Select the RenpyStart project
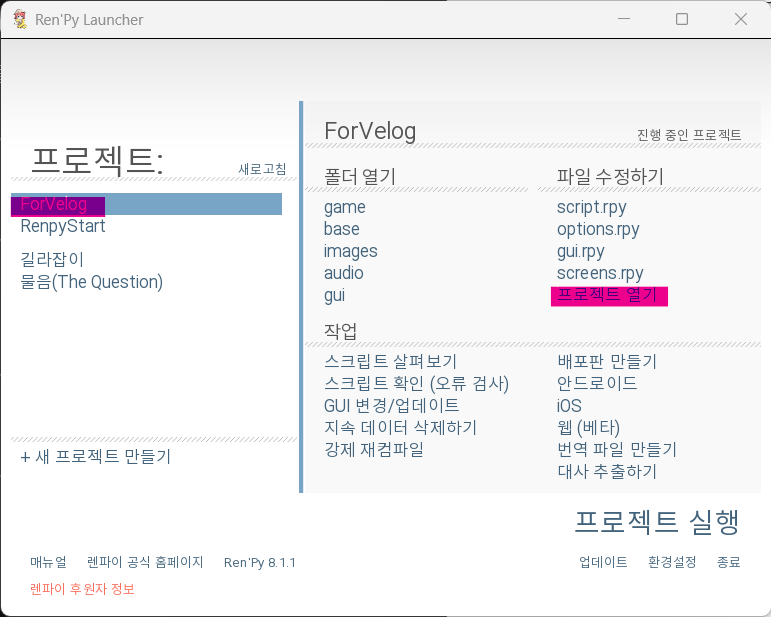The image size is (771, 617). point(63,226)
